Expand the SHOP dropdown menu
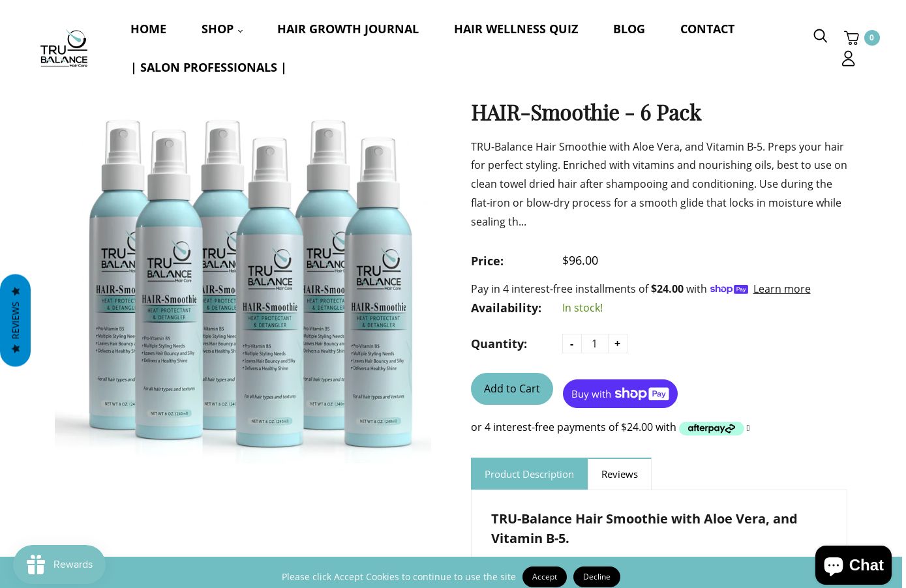The width and height of the screenshot is (906, 588). pos(222,29)
